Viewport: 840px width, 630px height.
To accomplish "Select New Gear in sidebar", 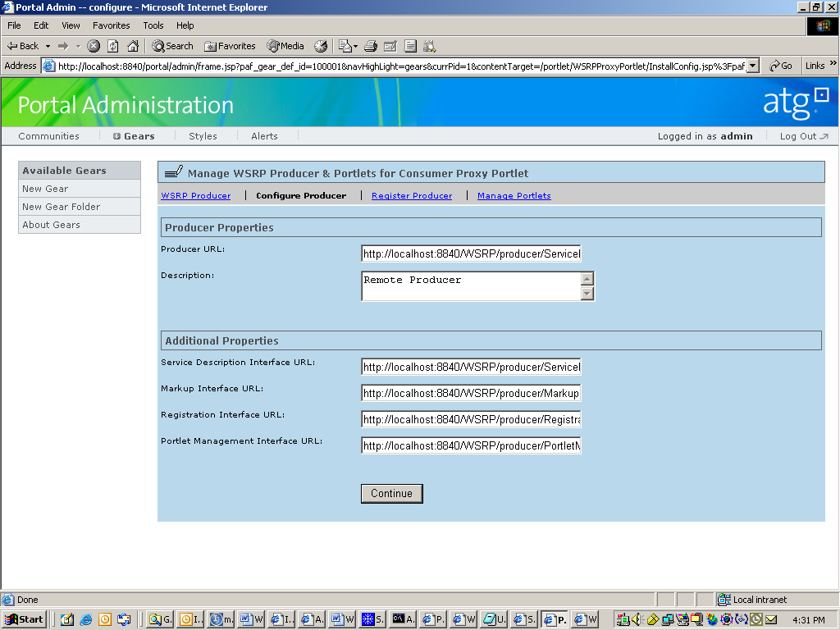I will [80, 189].
